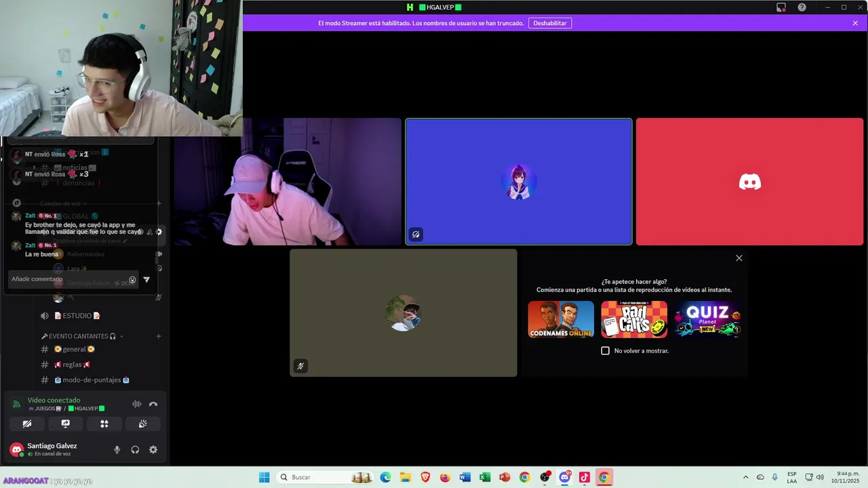Switch to Discord taskbar icon
The width and height of the screenshot is (868, 488).
coord(564,477)
